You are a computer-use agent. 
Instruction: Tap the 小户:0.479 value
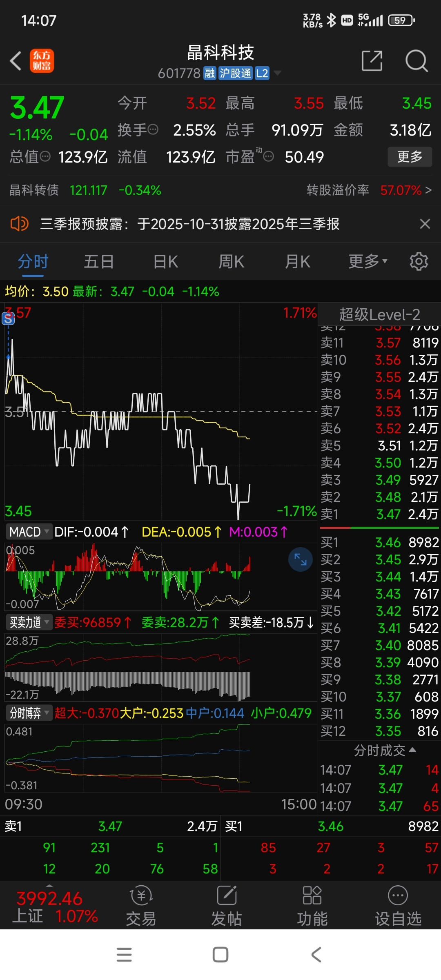281,713
